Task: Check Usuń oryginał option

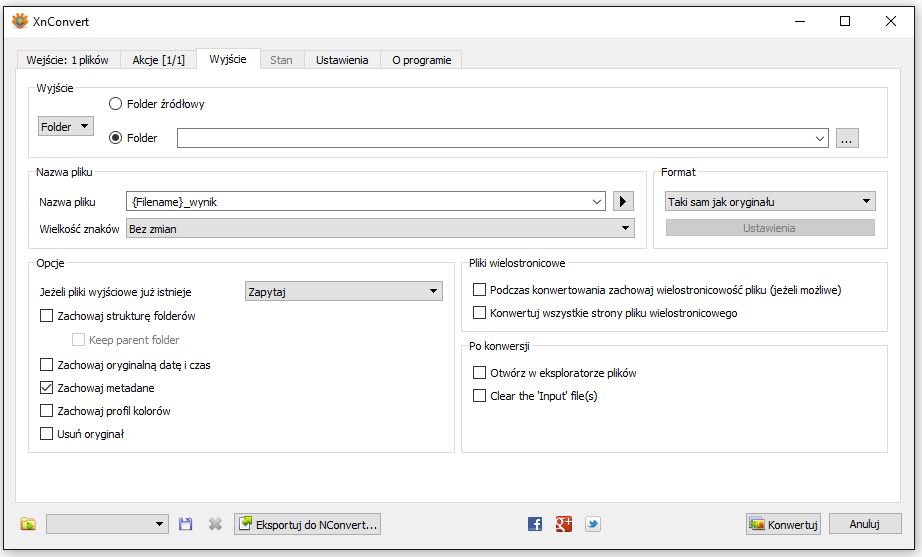Action: [46, 434]
